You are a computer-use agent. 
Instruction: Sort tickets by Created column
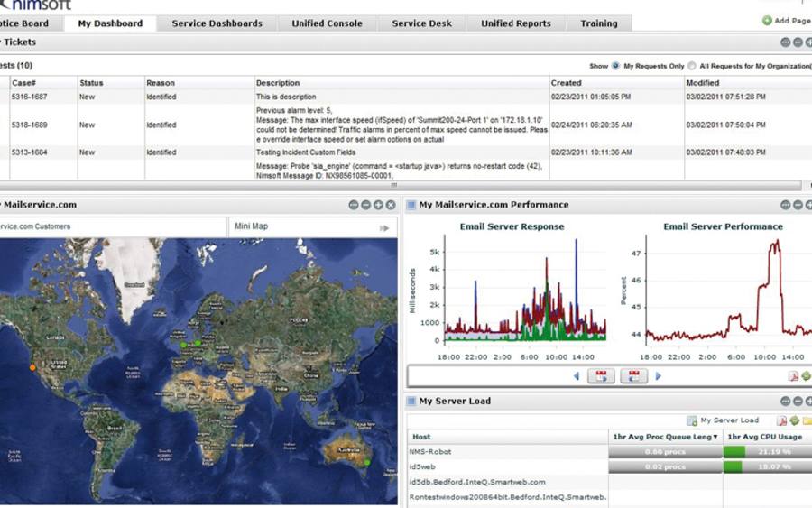tap(617, 83)
